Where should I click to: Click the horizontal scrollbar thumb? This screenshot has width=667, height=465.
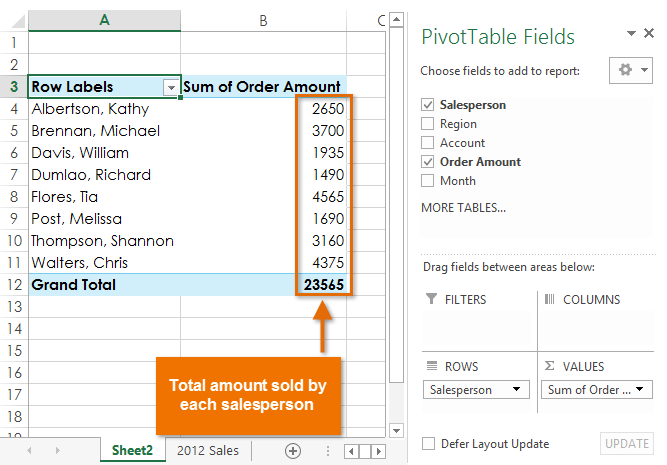[365, 451]
